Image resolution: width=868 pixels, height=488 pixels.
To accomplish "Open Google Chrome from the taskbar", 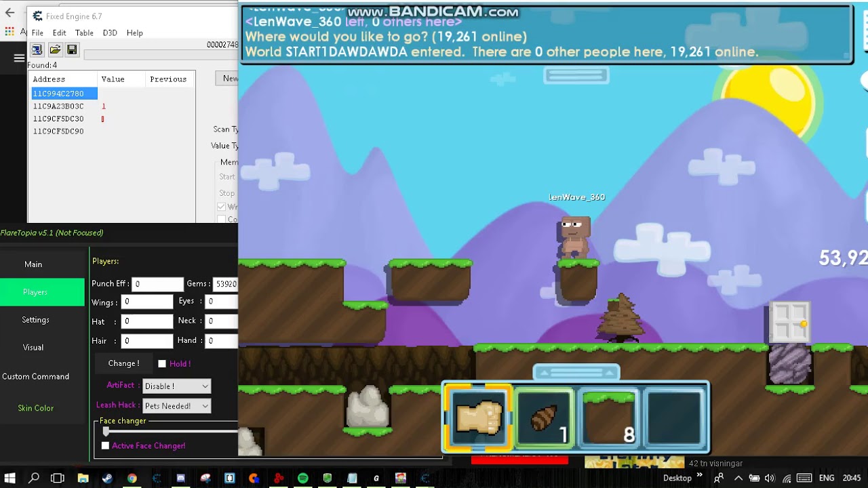I will [132, 478].
